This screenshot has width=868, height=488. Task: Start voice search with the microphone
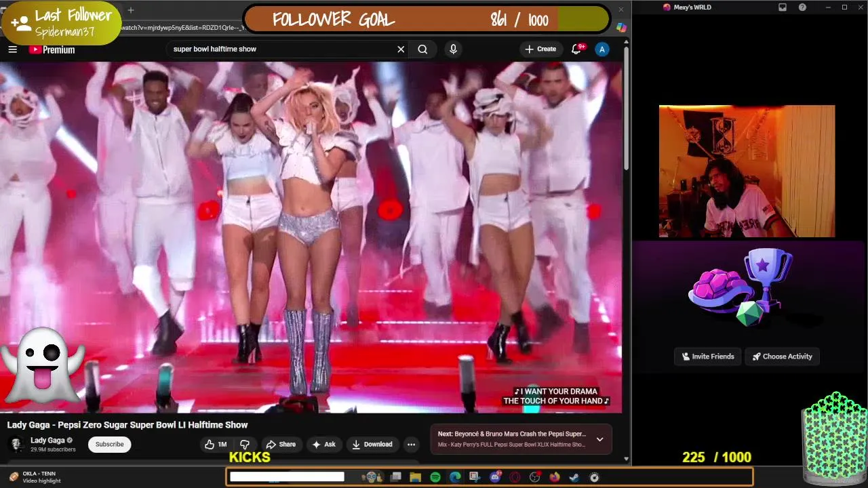tap(453, 49)
